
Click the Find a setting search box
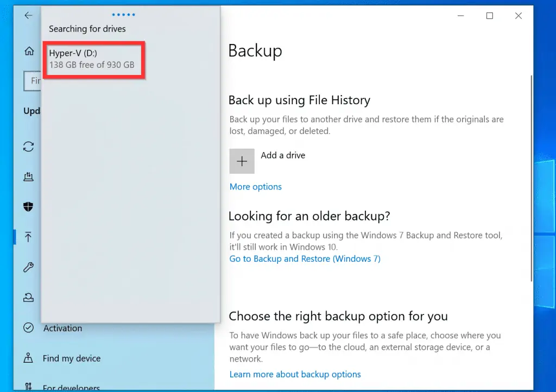point(33,81)
